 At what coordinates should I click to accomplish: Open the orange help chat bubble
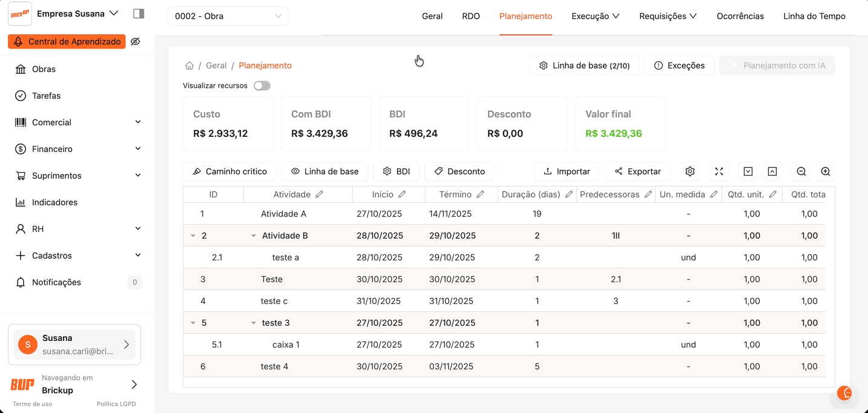(x=844, y=393)
